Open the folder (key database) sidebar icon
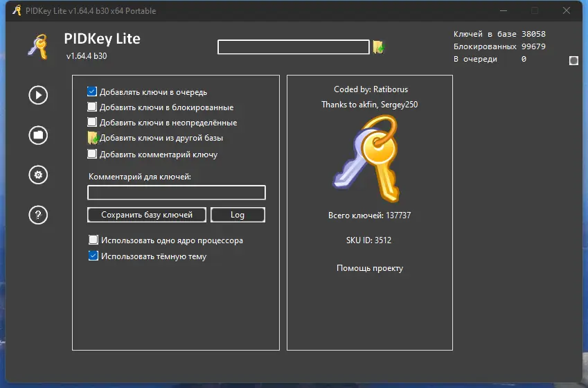Screen dimensions: 588x388 [x=38, y=135]
